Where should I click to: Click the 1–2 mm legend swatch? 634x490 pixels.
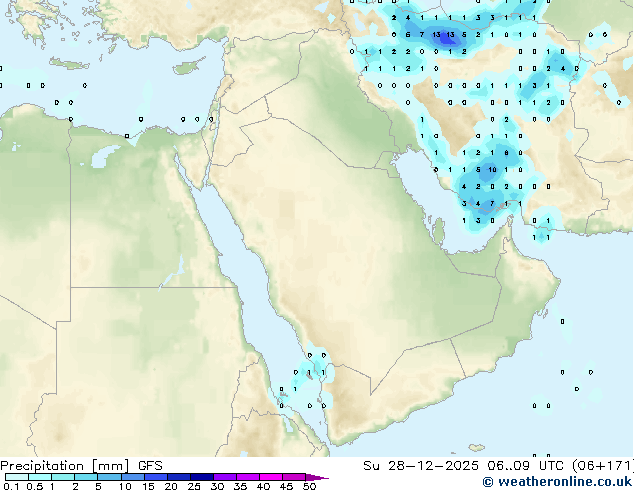tap(63, 477)
